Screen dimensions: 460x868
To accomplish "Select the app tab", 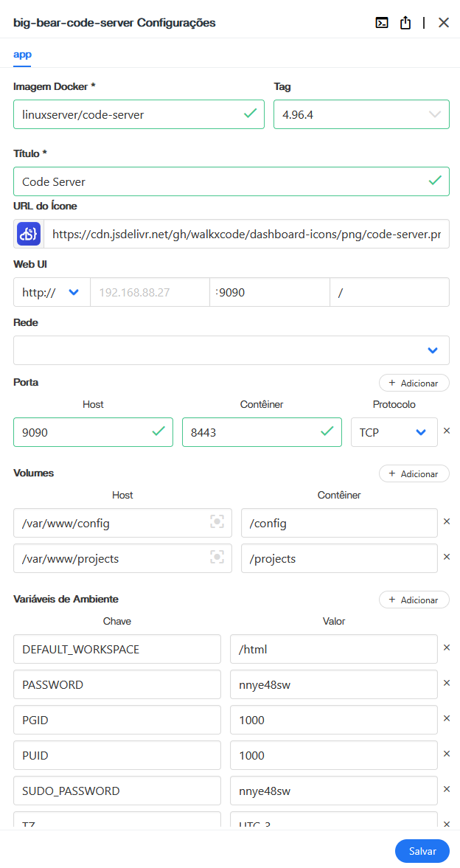I will [x=22, y=55].
